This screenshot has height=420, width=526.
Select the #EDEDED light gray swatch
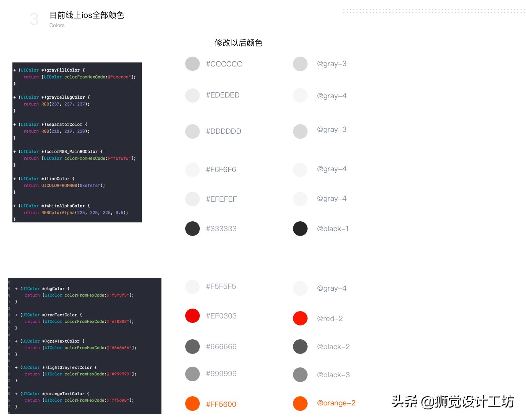pos(192,95)
